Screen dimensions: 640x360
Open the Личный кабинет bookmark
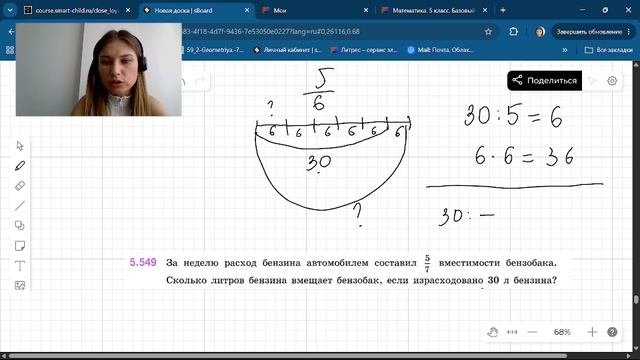coord(287,50)
